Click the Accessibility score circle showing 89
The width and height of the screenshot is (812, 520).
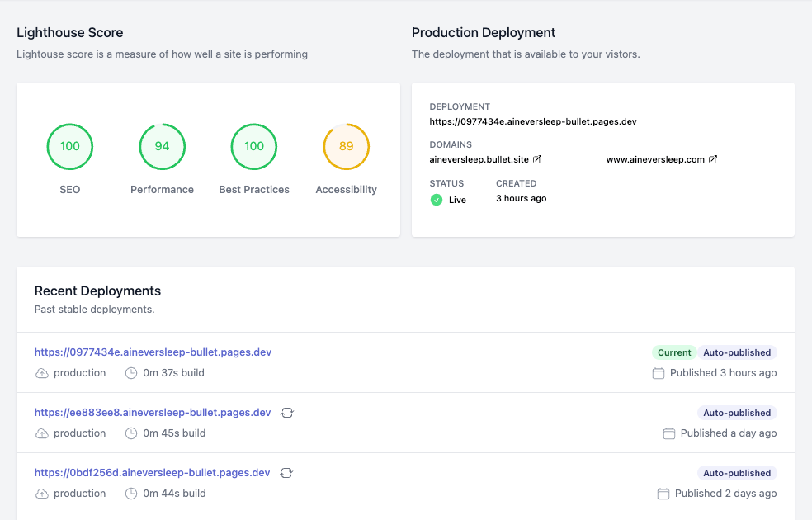pyautogui.click(x=347, y=147)
